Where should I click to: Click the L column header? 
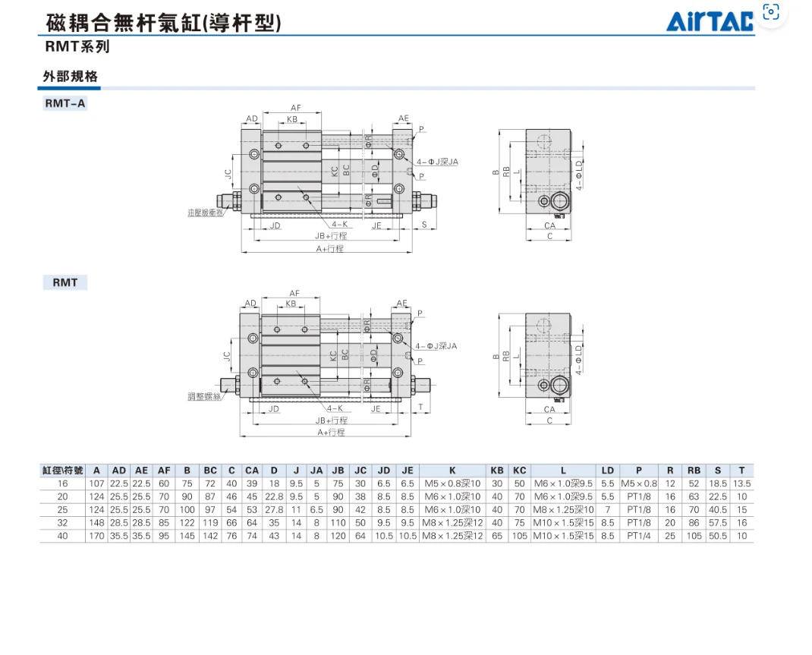[563, 471]
